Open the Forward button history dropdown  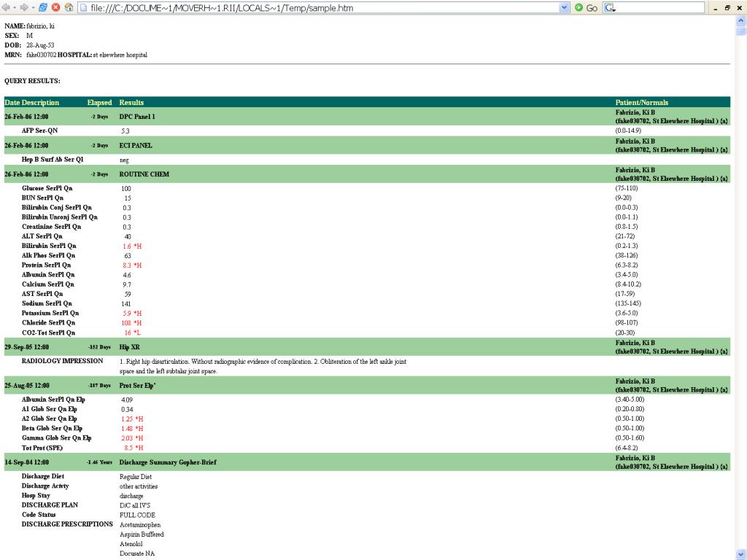click(32, 7)
